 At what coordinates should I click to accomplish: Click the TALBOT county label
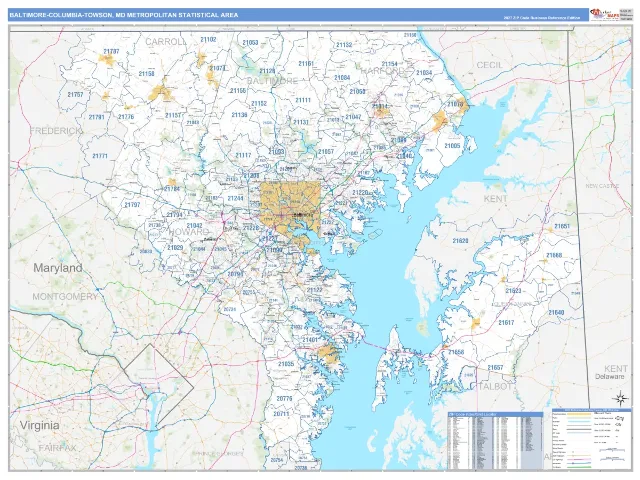(x=493, y=386)
